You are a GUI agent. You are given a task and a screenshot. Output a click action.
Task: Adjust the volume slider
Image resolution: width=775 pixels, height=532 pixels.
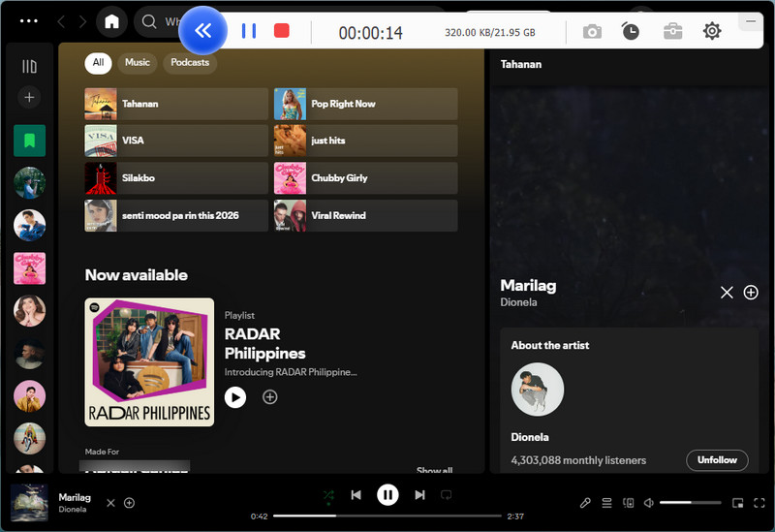[691, 503]
